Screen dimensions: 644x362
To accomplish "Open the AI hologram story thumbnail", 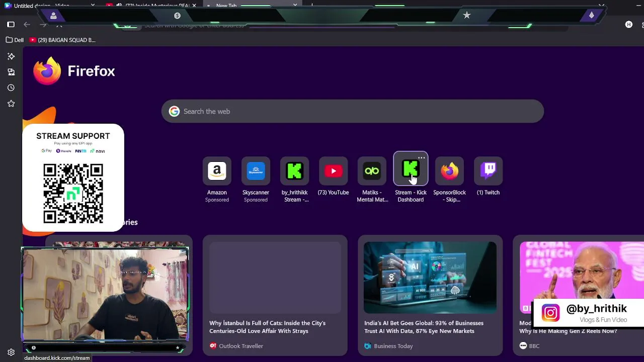I will (430, 277).
